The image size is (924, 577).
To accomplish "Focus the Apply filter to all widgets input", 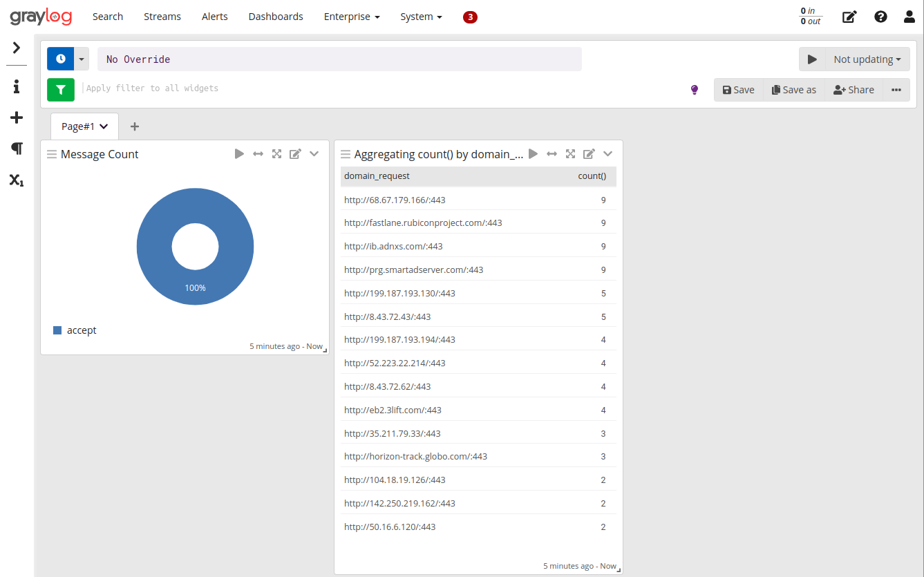I will click(380, 88).
